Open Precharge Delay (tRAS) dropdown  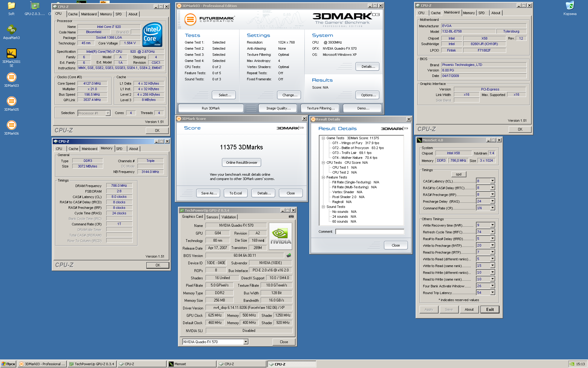(x=492, y=201)
